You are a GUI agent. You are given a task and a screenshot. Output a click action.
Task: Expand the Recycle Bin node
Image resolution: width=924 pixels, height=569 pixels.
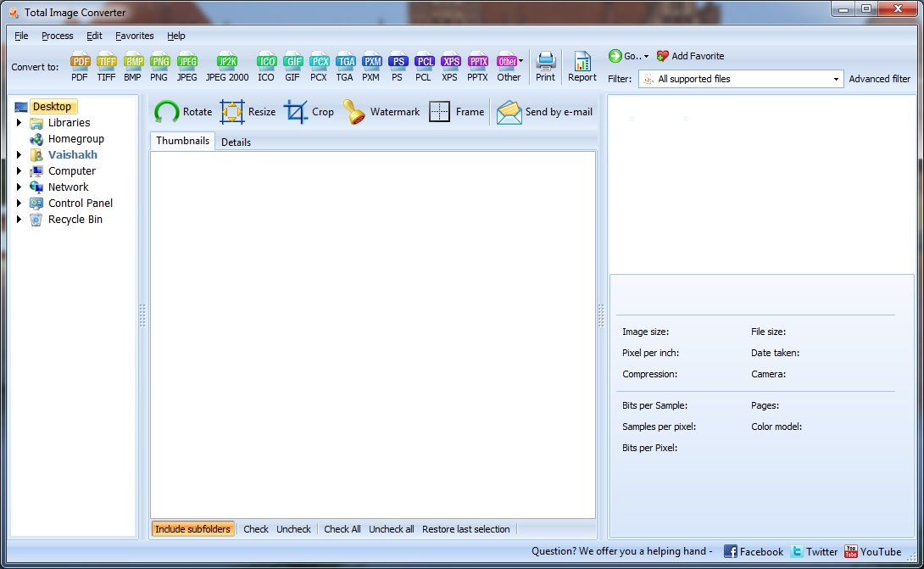point(19,220)
